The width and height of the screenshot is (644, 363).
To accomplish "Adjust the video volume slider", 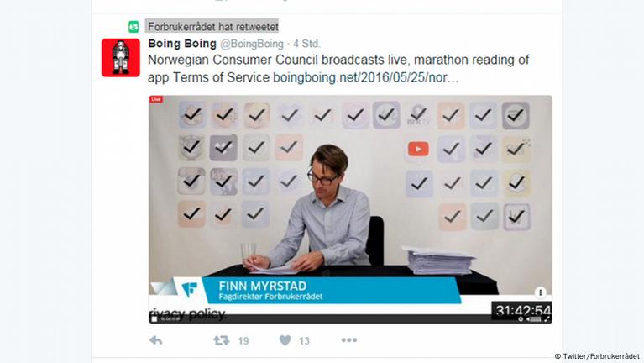I will (533, 319).
